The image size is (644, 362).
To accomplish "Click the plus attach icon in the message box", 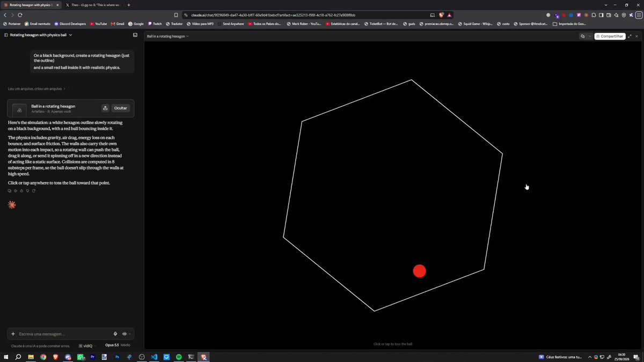I will (x=13, y=334).
